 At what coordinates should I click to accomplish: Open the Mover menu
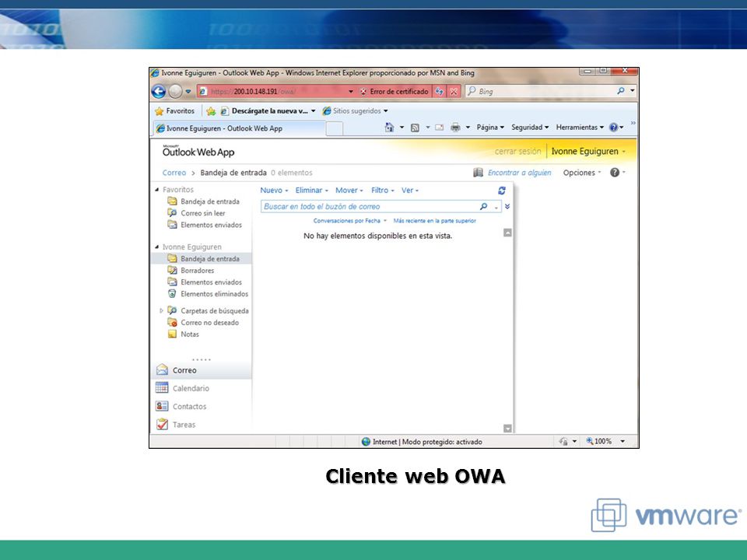349,190
